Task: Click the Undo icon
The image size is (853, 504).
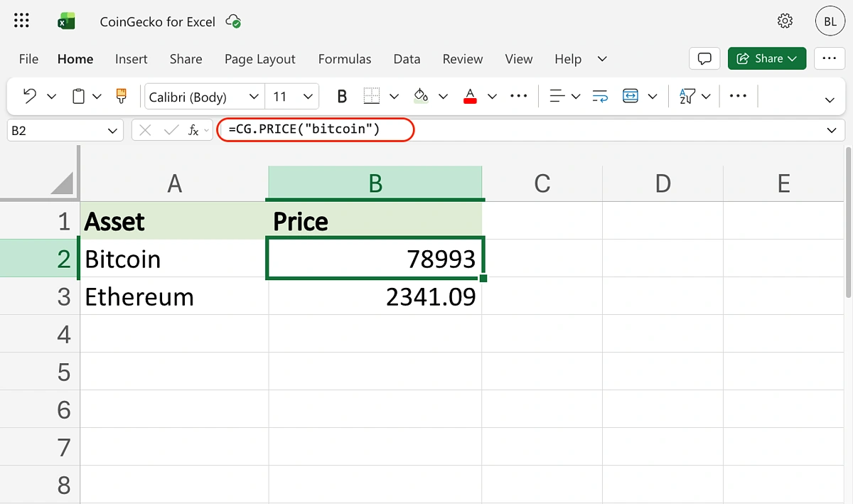Action: click(30, 96)
